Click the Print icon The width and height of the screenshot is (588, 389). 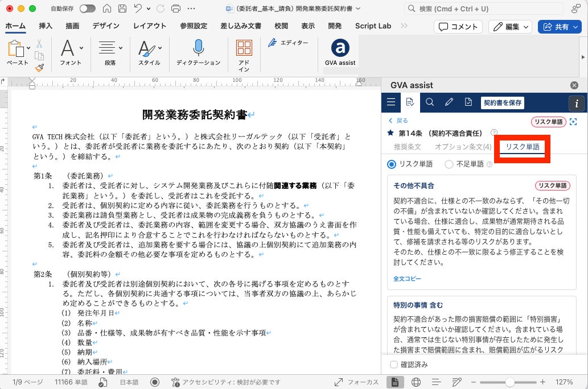(176, 8)
